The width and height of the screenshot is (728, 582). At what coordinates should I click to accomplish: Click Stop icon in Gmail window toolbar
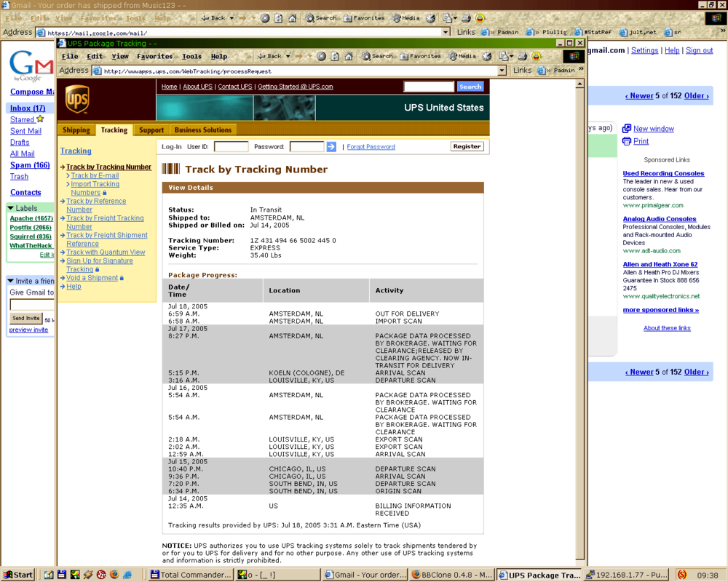point(265,18)
